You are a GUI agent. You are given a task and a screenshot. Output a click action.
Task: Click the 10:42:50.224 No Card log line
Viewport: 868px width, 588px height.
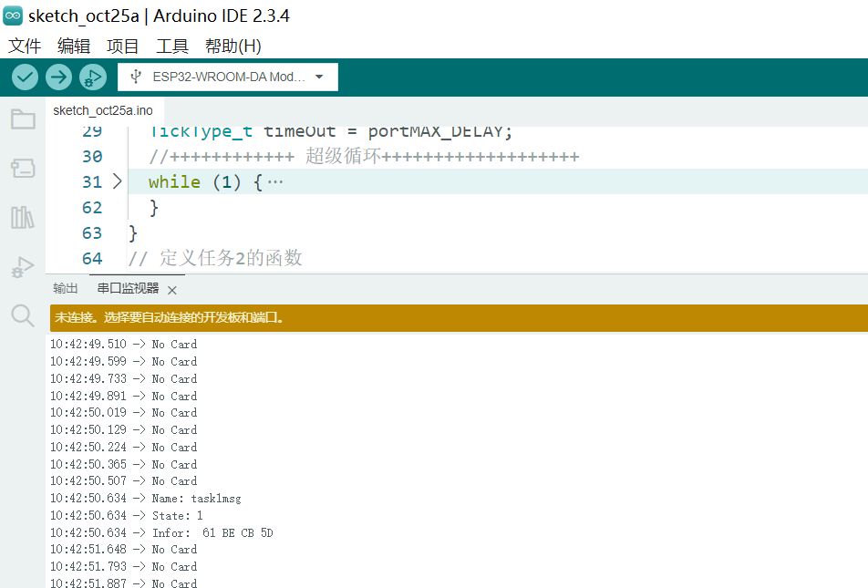pyautogui.click(x=123, y=447)
